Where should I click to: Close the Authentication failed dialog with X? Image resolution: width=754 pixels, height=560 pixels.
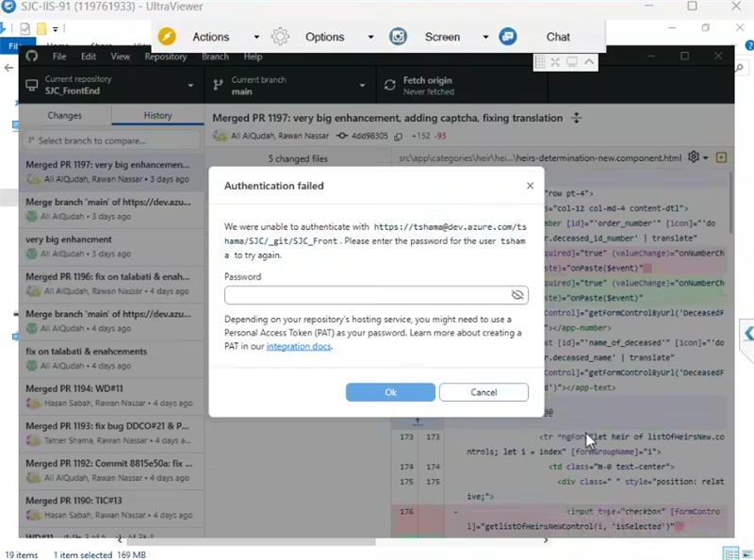coord(530,187)
